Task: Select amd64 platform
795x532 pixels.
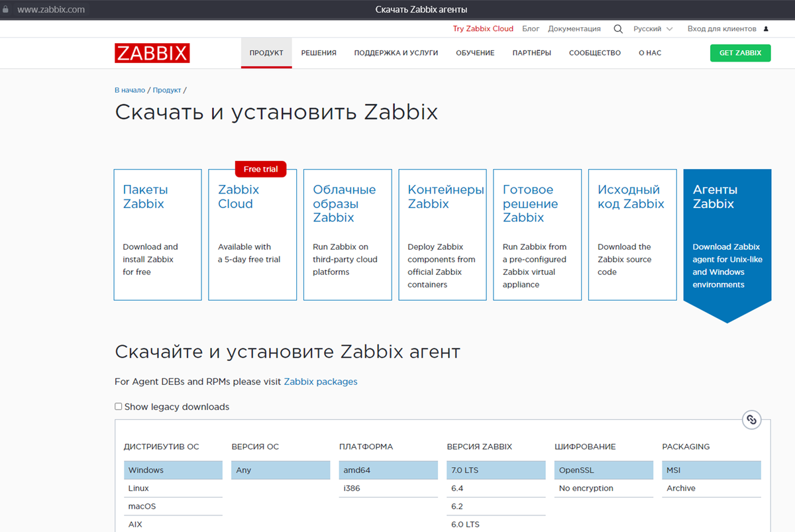Action: coord(388,470)
